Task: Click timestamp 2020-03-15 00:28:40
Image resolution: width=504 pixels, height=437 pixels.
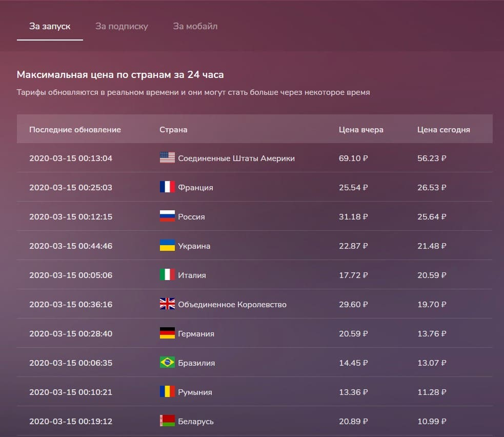Action: [x=71, y=334]
